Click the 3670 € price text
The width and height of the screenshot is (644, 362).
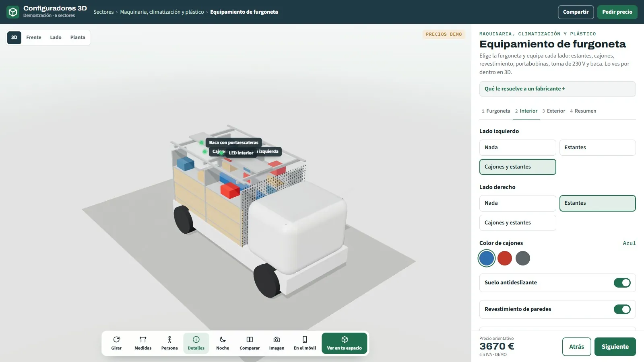[497, 346]
